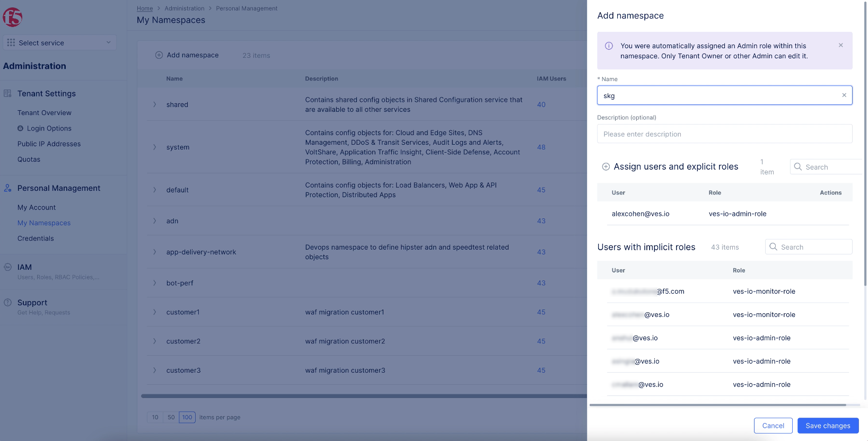
Task: Click the Tenant Settings icon
Action: (x=8, y=94)
